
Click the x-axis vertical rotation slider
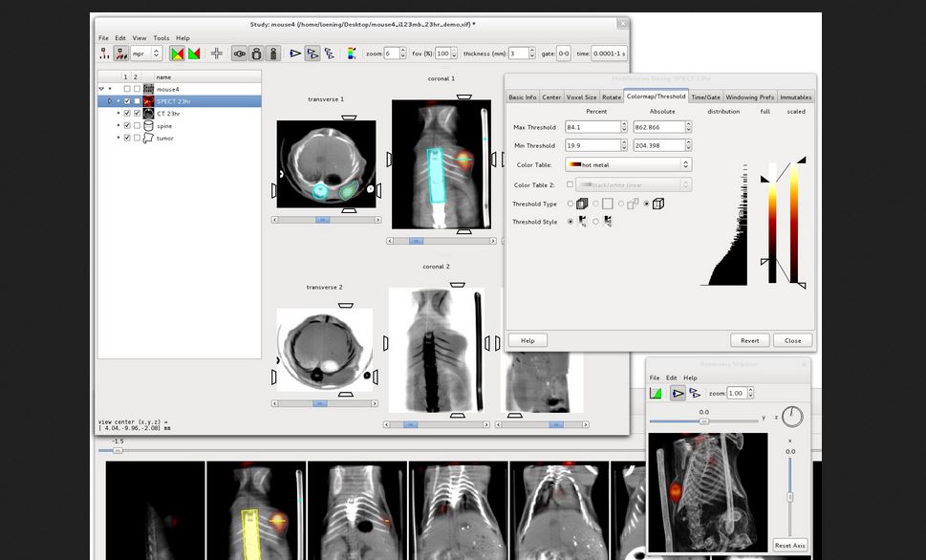click(790, 497)
